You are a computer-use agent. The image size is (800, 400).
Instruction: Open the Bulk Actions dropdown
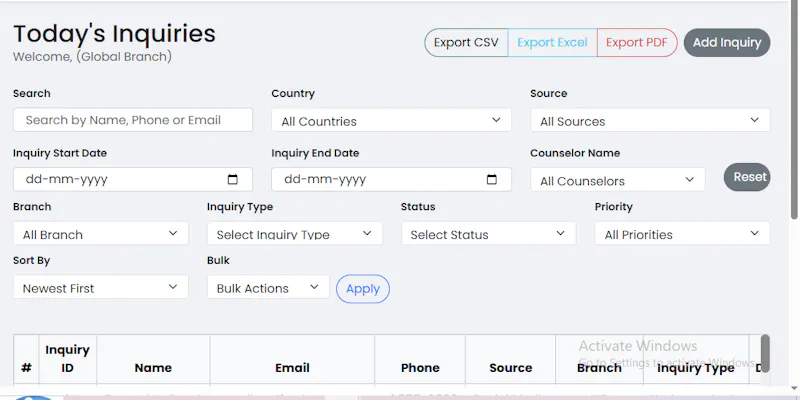pyautogui.click(x=268, y=287)
